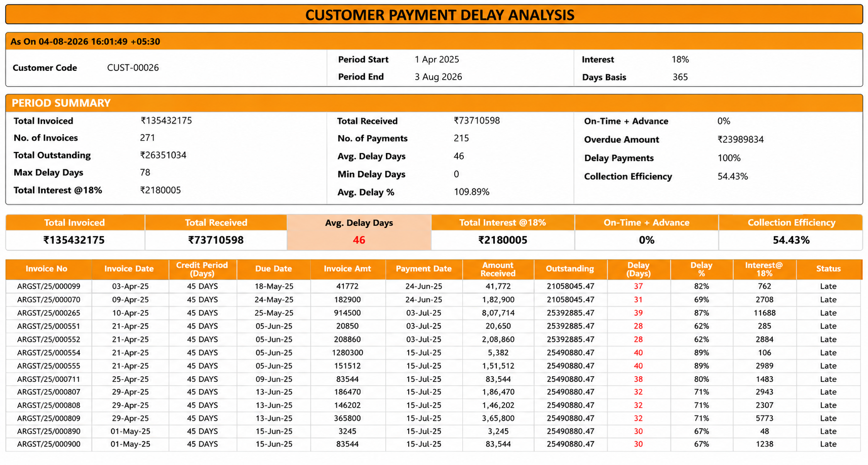Screen dimensions: 868x465
Task: Click the Total Interest @18% card value ₹2180005
Action: pos(502,240)
